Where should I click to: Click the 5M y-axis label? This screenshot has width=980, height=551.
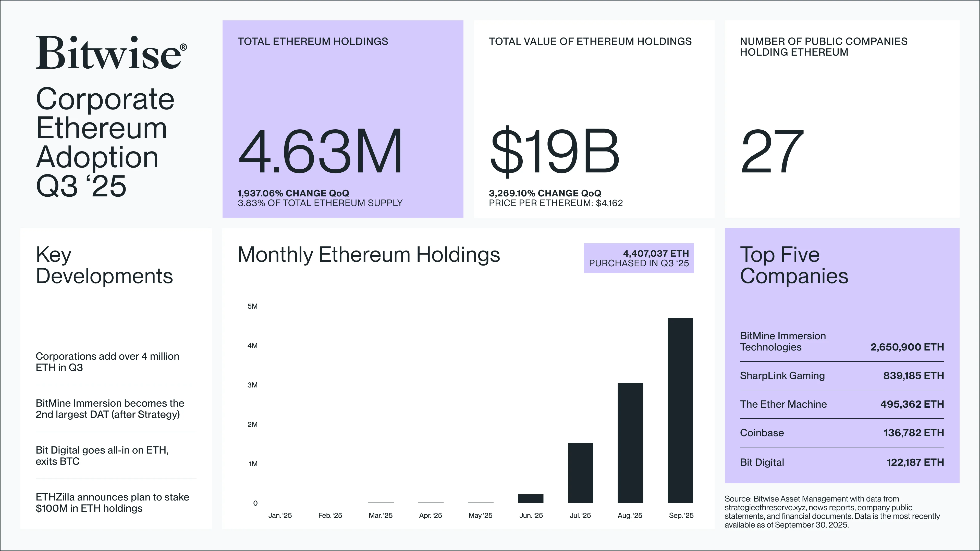(x=252, y=306)
